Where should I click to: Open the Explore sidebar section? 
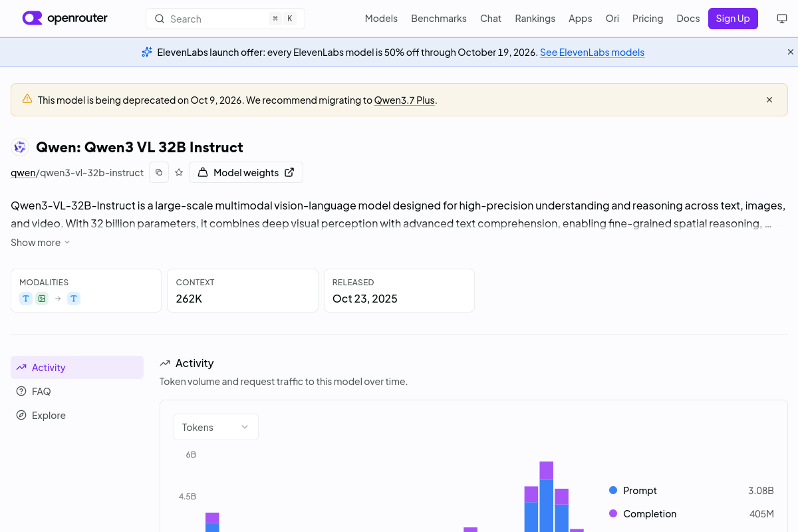point(77,415)
